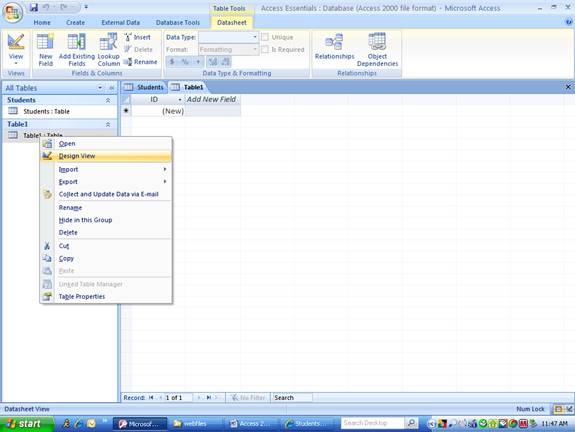This screenshot has height=432, width=575.
Task: Click the No Filter button
Action: [x=248, y=398]
